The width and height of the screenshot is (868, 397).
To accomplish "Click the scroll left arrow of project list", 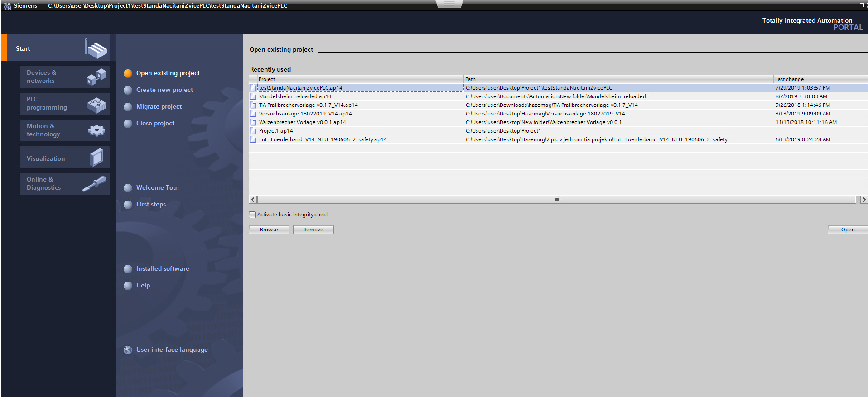I will coord(253,200).
